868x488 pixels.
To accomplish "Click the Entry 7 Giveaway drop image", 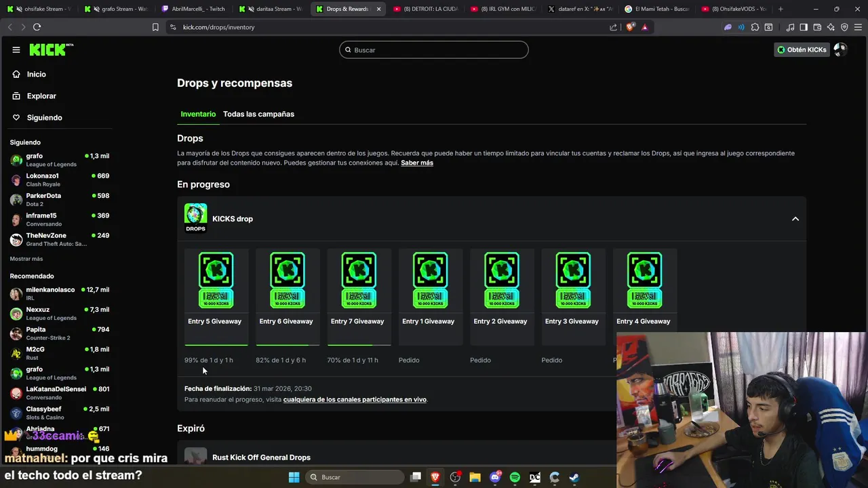I will pos(359,280).
